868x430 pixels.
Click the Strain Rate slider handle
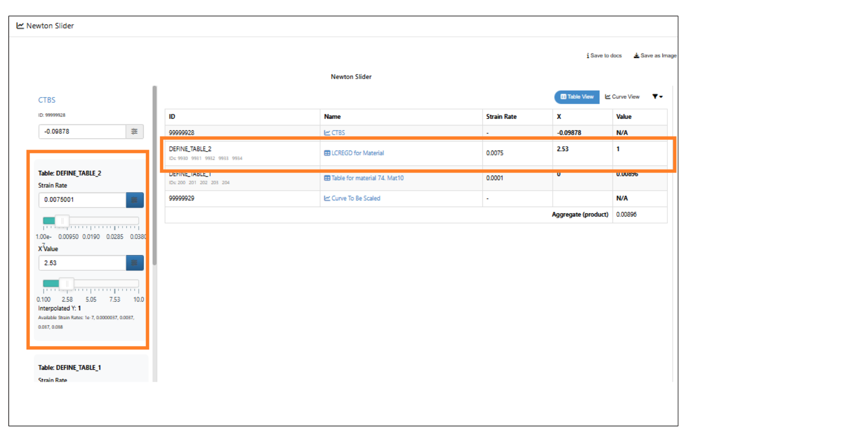pos(62,221)
